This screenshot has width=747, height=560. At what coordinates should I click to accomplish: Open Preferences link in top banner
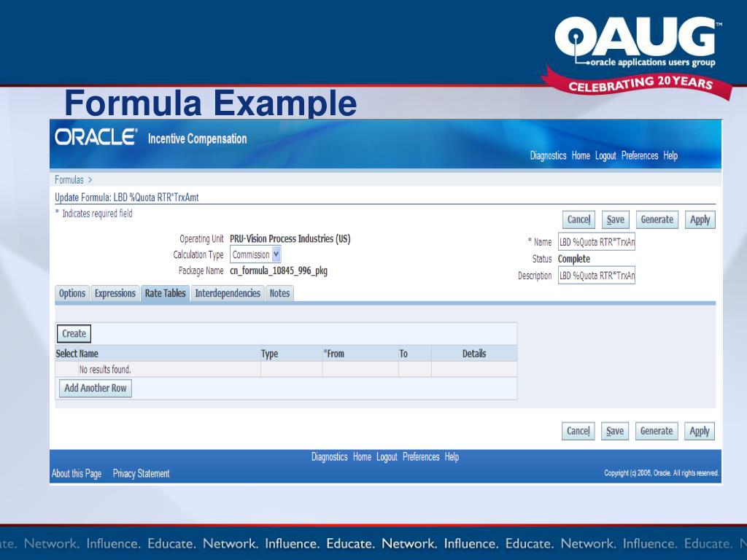[x=640, y=156]
